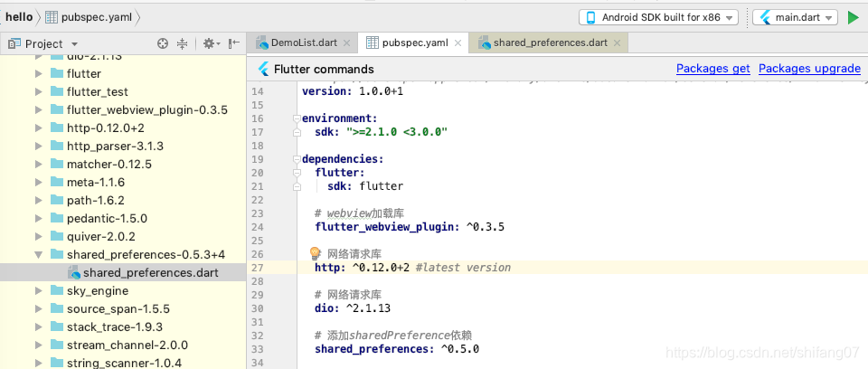Screen dimensions: 868x369
Task: Click the phone icon in device selector
Action: 591,17
